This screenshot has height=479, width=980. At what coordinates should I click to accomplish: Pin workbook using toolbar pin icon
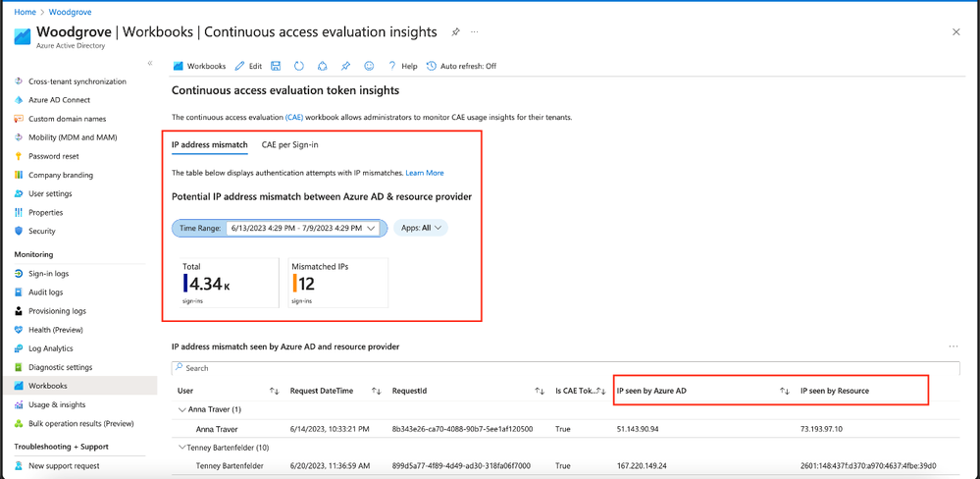(x=345, y=66)
